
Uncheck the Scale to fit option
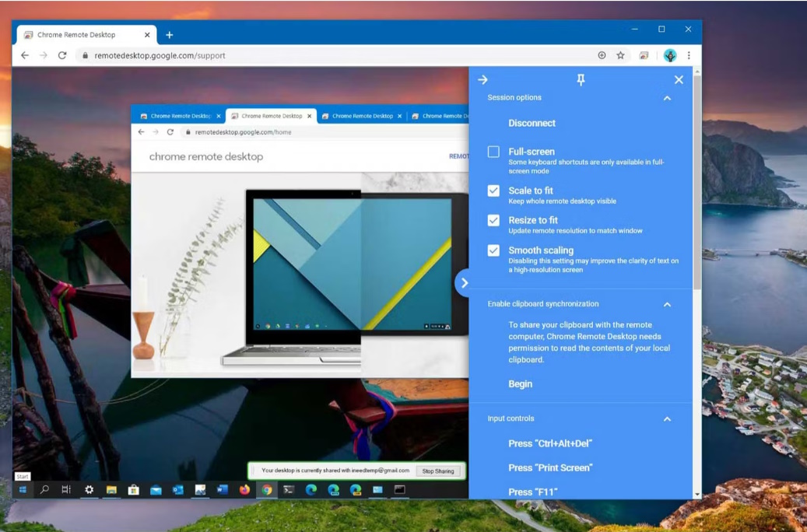(493, 191)
